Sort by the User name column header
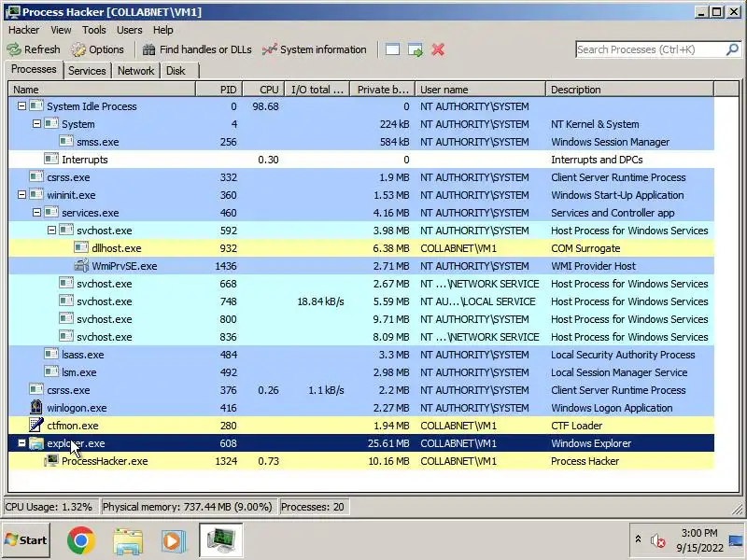The height and width of the screenshot is (560, 747). pos(480,89)
